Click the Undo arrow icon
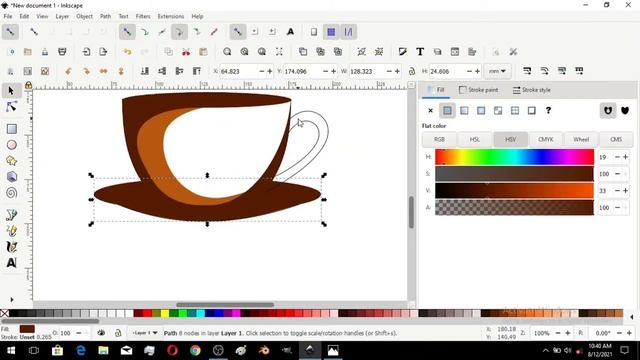The width and height of the screenshot is (640, 360). (x=127, y=52)
